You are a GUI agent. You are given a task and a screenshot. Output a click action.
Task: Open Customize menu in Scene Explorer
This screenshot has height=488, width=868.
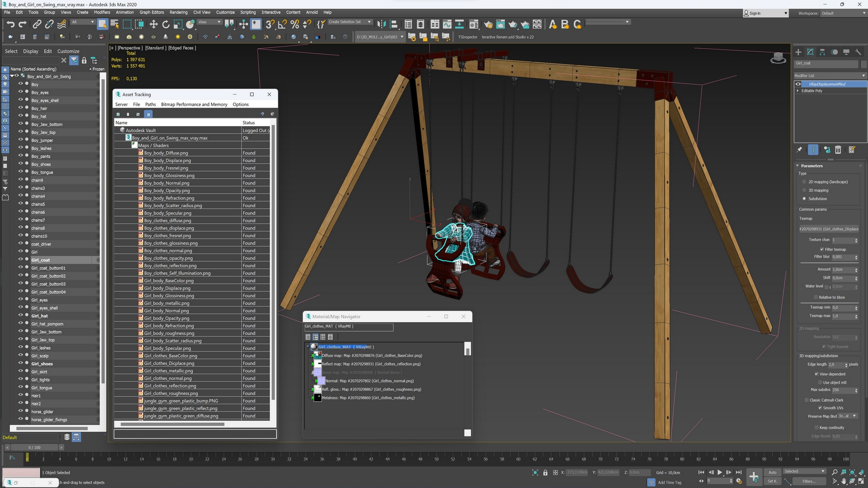pos(68,51)
